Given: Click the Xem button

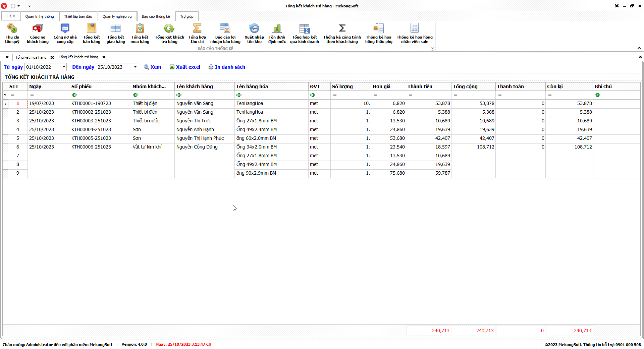Looking at the screenshot, I should [x=153, y=67].
